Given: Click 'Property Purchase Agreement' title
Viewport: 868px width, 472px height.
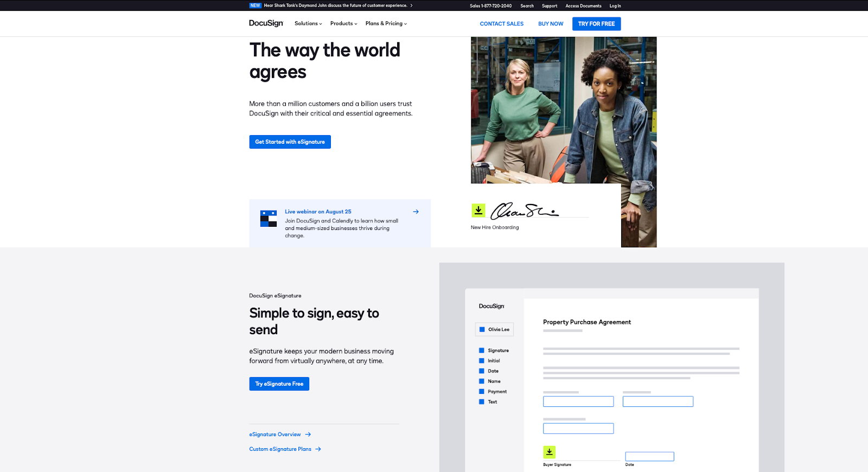Looking at the screenshot, I should (587, 322).
